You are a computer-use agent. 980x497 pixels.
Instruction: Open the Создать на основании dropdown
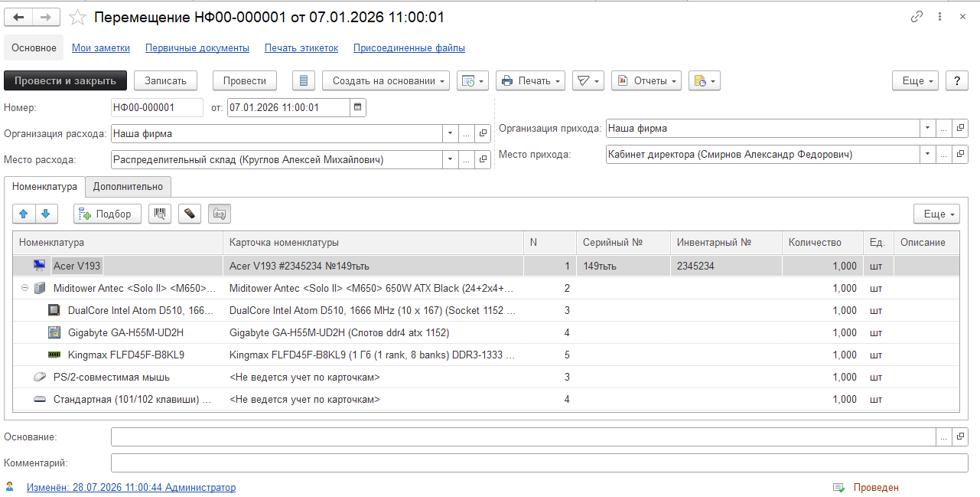386,80
